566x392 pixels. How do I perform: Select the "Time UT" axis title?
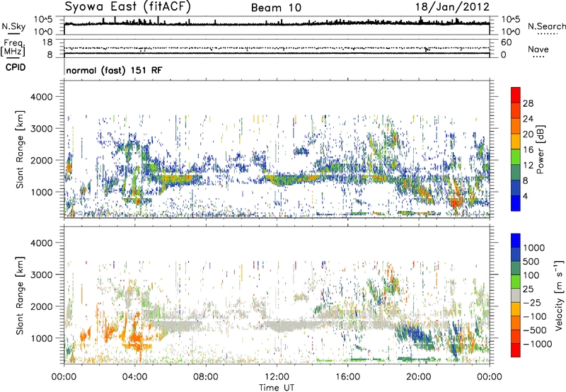pyautogui.click(x=277, y=388)
